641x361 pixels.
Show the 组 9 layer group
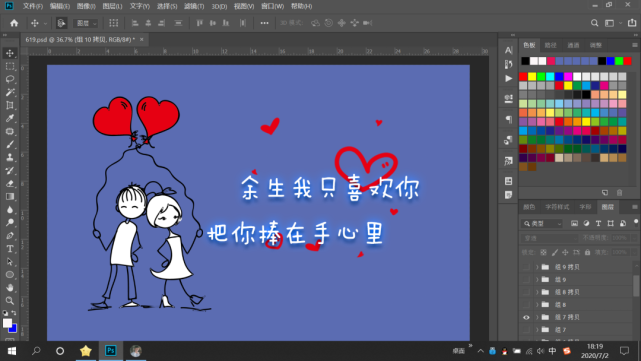526,280
